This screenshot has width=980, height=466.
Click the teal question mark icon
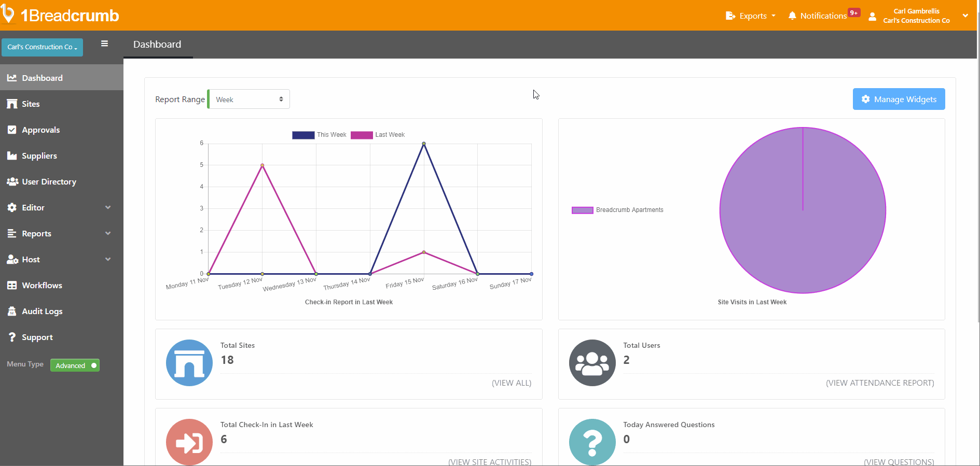coord(592,442)
